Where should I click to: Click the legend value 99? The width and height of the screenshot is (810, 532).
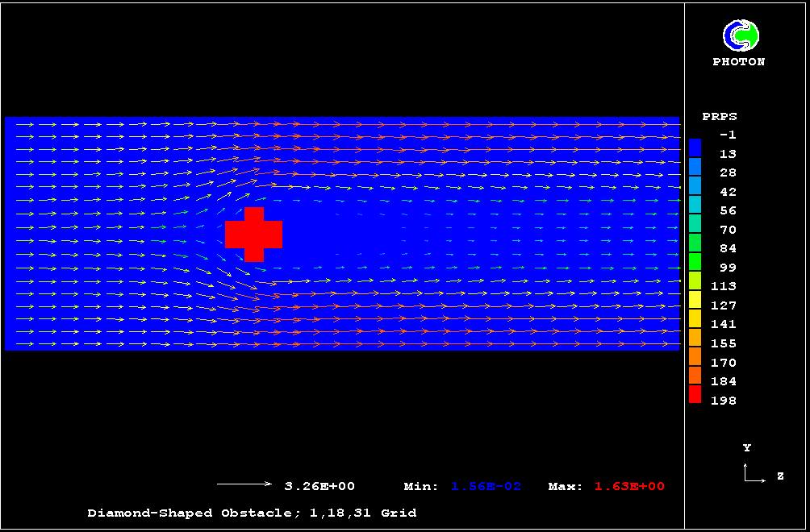pyautogui.click(x=727, y=268)
